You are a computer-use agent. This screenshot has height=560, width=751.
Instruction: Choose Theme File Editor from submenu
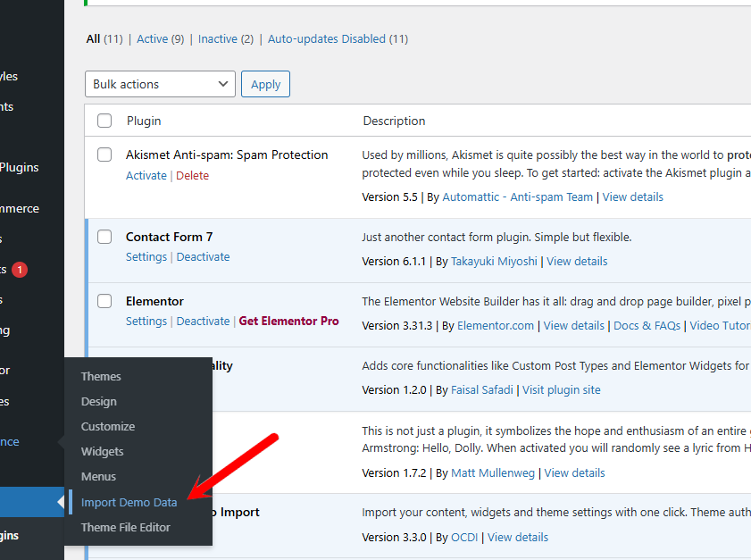click(125, 527)
